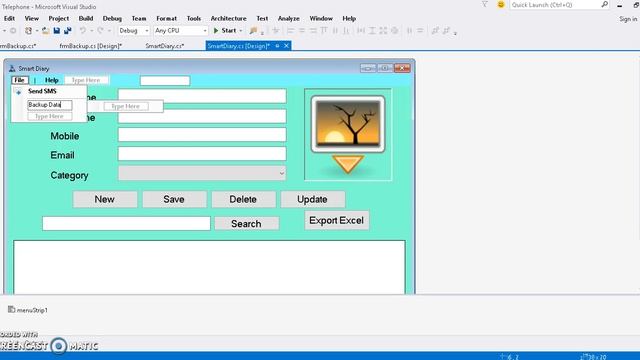
Task: Click the Category label
Action: [69, 176]
